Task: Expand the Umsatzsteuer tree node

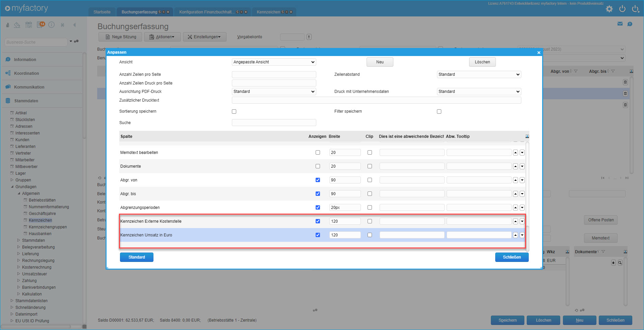Action: pos(19,274)
